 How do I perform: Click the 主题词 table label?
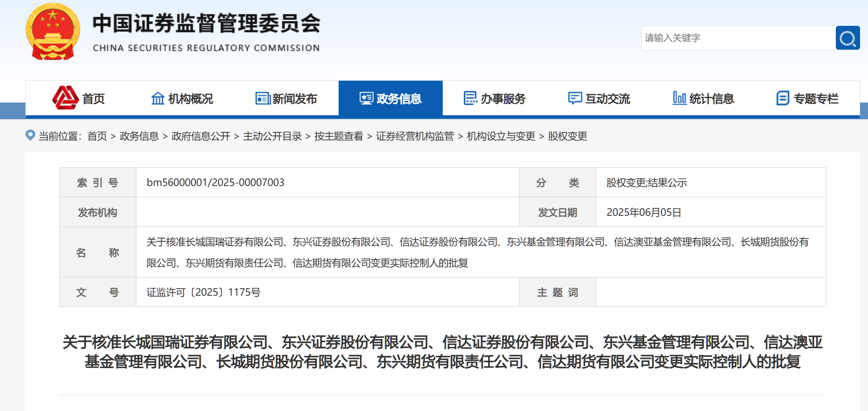(558, 293)
